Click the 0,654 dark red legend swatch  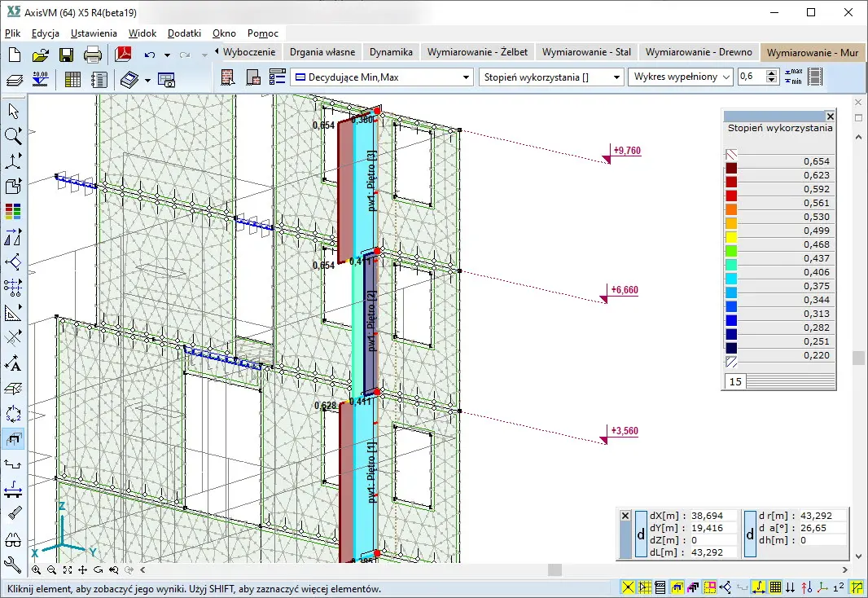click(731, 168)
